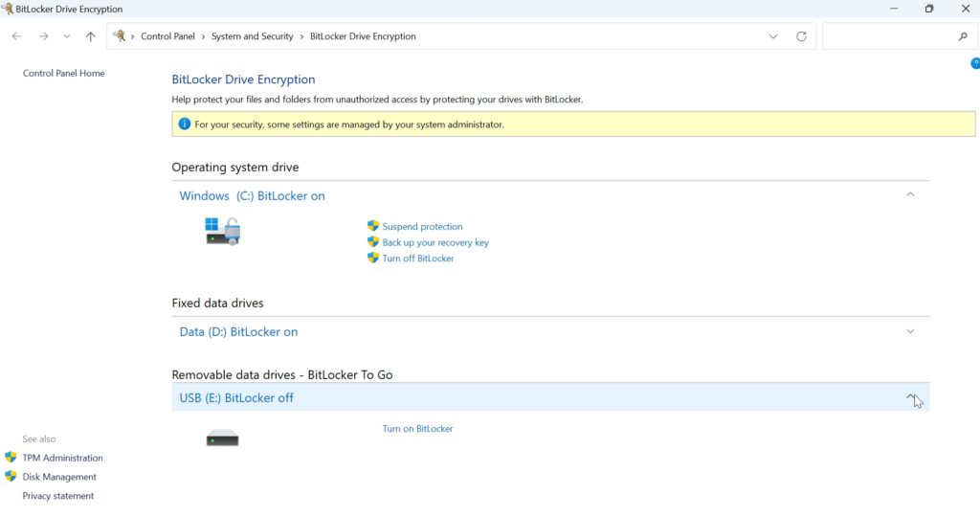Click Suspend protection link

[422, 227]
